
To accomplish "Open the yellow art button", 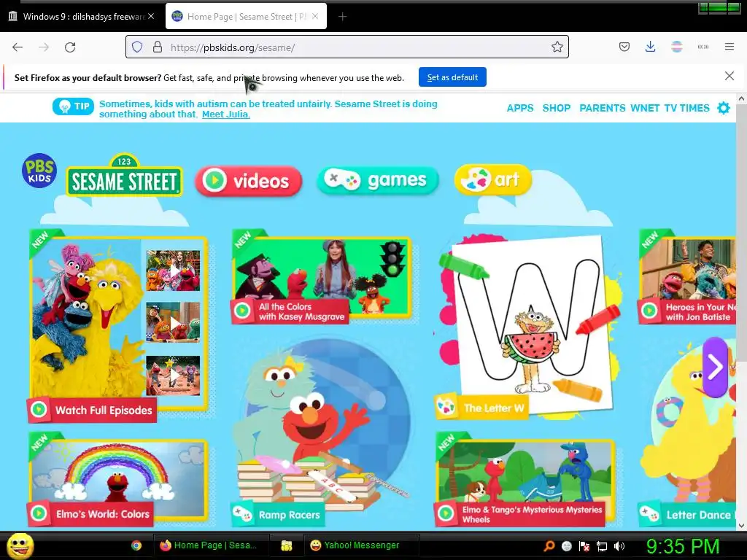I will [x=493, y=180].
